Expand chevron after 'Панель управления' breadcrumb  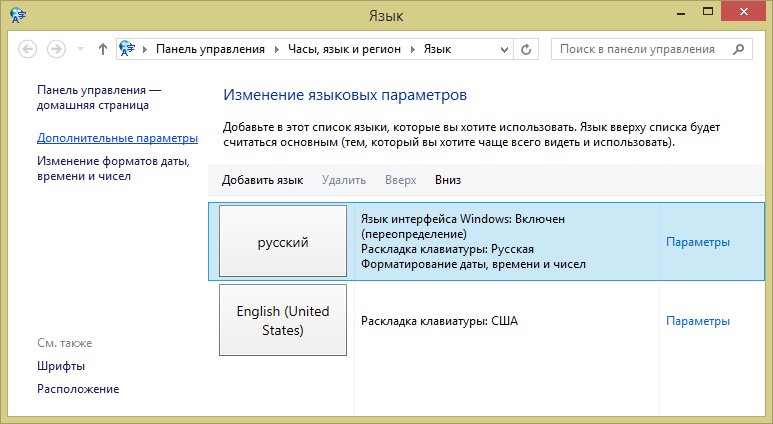point(274,49)
